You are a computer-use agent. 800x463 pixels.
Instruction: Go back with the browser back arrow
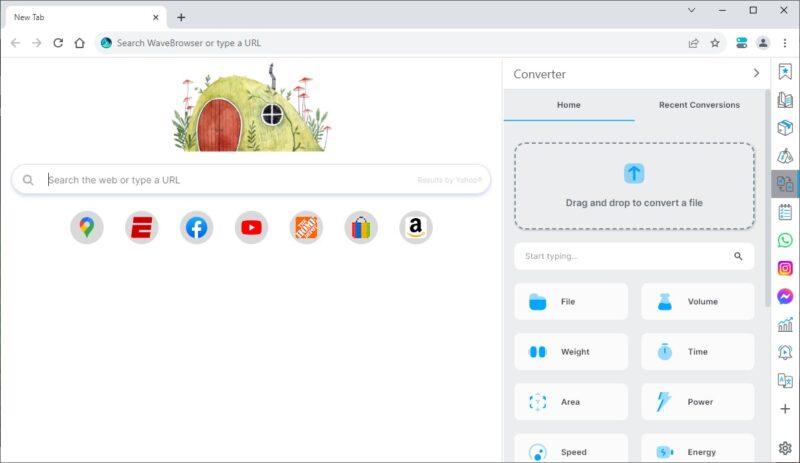coord(15,43)
